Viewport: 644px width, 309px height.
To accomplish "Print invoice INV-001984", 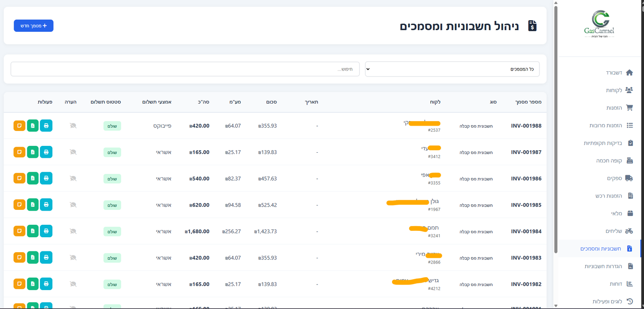I will [x=46, y=231].
